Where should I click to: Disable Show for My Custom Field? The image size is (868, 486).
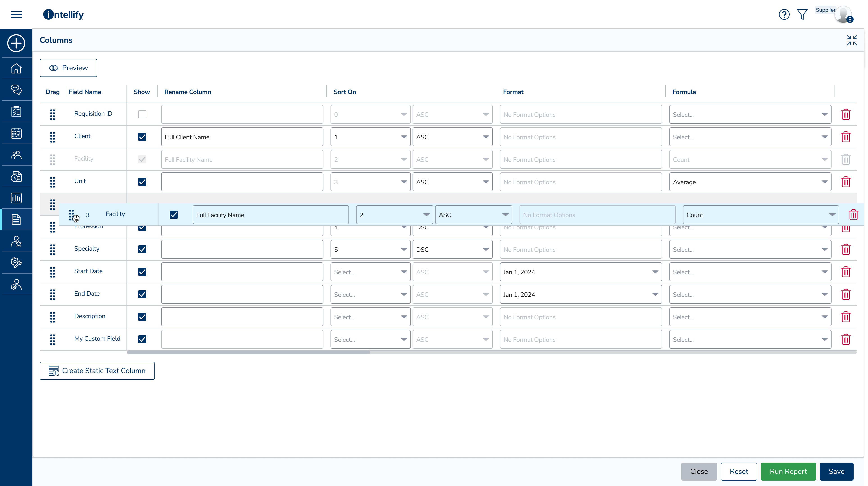click(142, 339)
